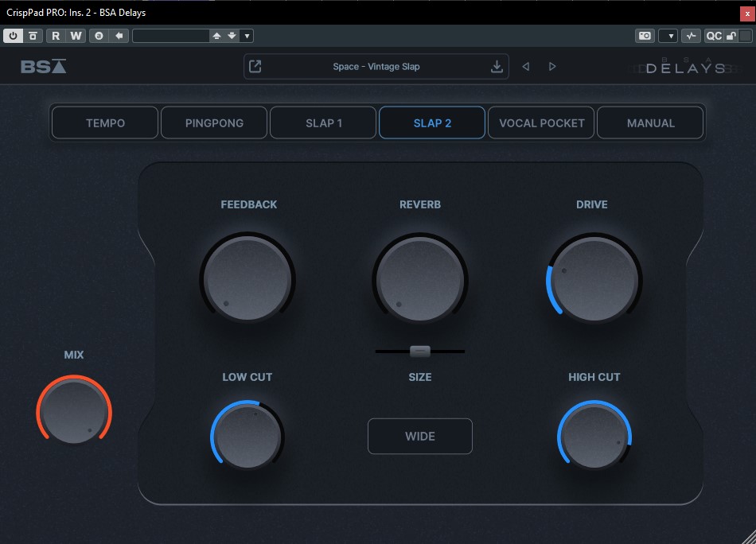Click the camera snapshot icon
756x544 pixels.
[645, 36]
